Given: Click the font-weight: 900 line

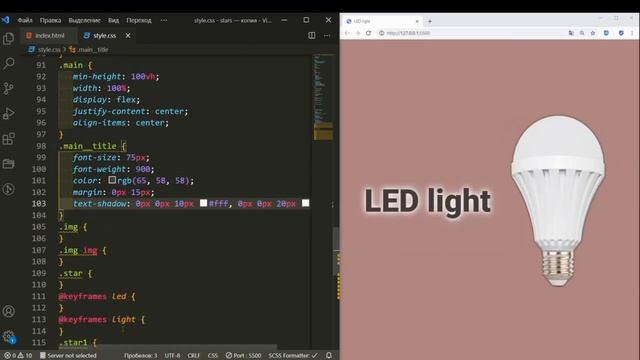Looking at the screenshot, I should [x=113, y=169].
